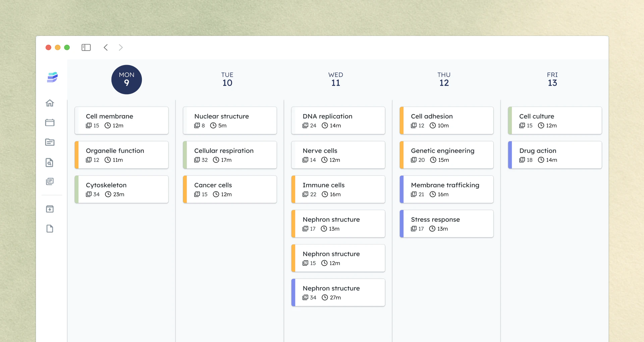The image size is (644, 342).
Task: Open the Cell membrane card
Action: click(x=121, y=121)
